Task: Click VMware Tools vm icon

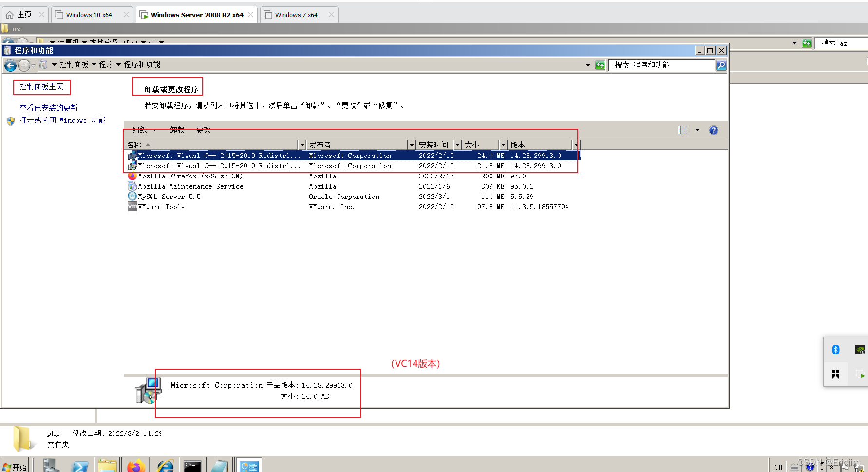Action: tap(132, 207)
